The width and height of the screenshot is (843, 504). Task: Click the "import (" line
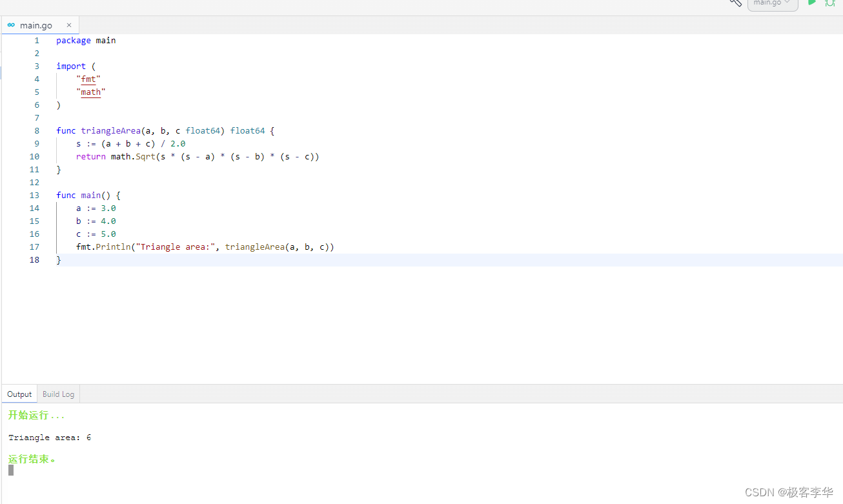point(76,66)
